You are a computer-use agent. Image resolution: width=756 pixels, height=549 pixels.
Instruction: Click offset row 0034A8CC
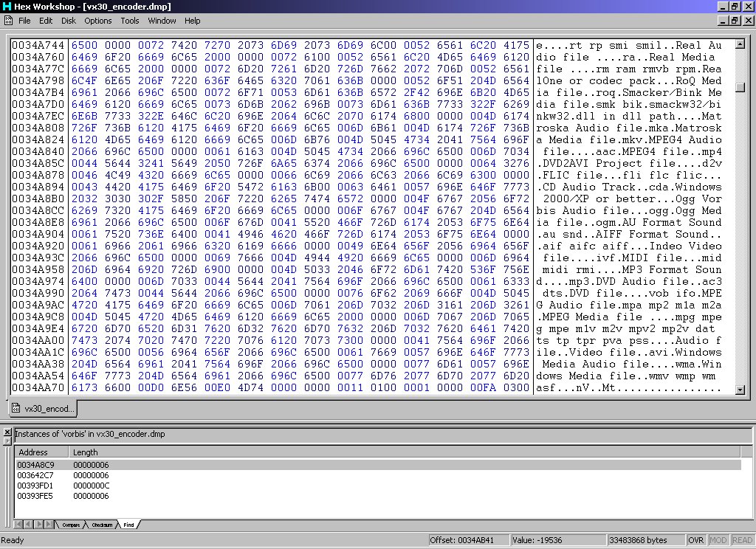pos(38,210)
